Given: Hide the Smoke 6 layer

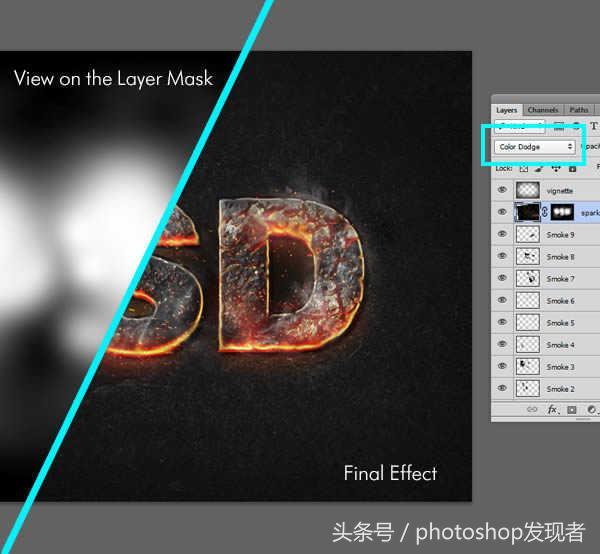Looking at the screenshot, I should pos(502,300).
